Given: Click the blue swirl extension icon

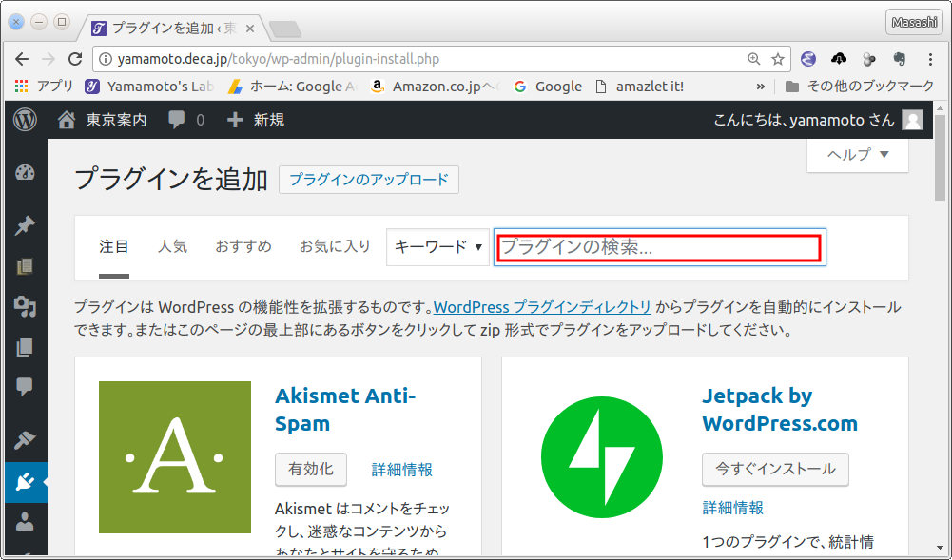Looking at the screenshot, I should pyautogui.click(x=807, y=58).
